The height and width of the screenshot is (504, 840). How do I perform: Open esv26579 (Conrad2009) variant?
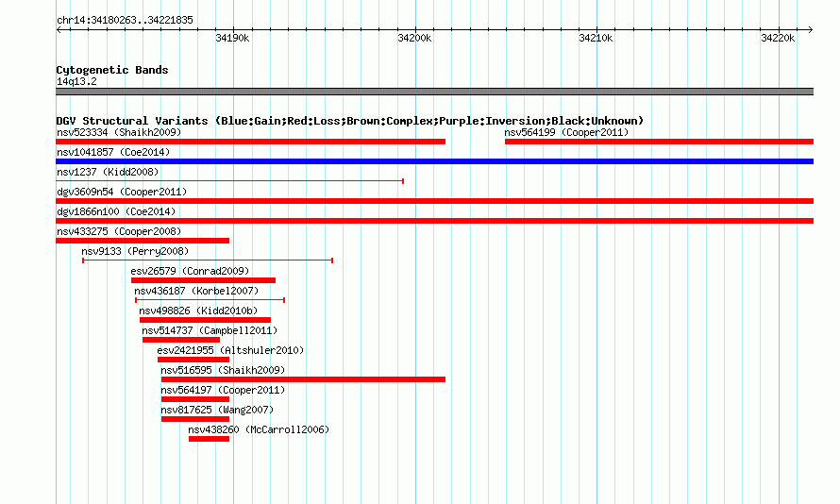(190, 271)
